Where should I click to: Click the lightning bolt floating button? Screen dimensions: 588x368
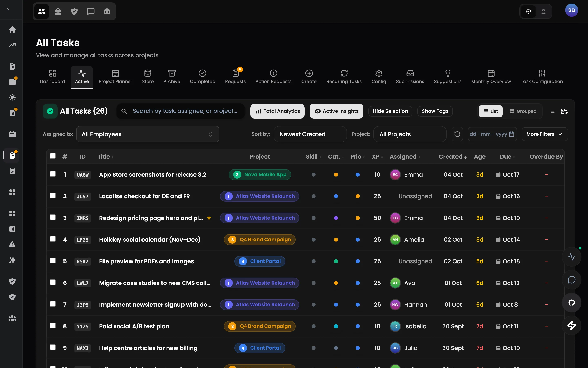(x=571, y=325)
